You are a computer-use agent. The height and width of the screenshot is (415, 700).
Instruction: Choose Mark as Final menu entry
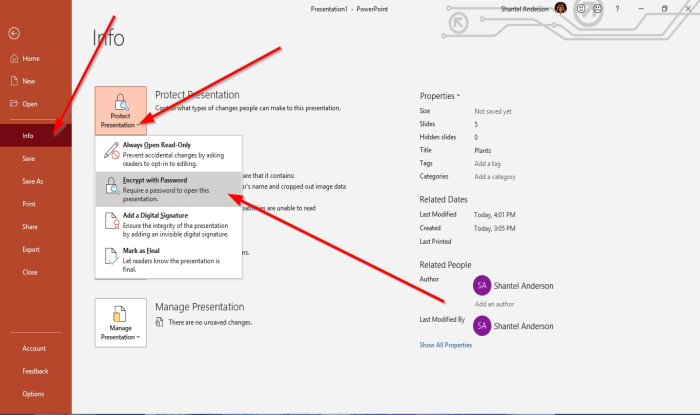pos(169,260)
